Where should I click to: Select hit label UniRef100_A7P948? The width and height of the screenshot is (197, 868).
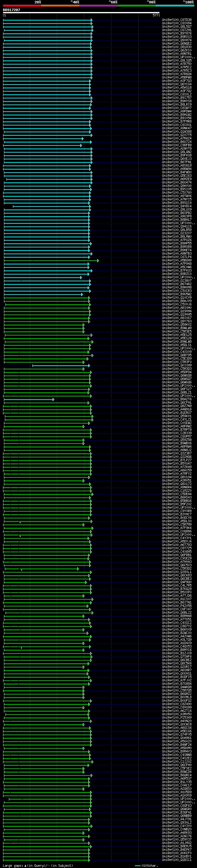(x=177, y=264)
